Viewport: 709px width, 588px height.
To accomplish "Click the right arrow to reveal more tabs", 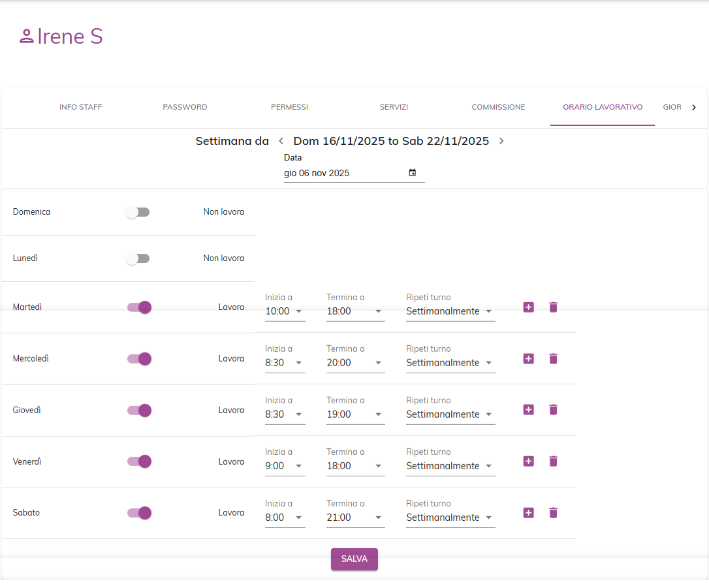I will [x=694, y=107].
